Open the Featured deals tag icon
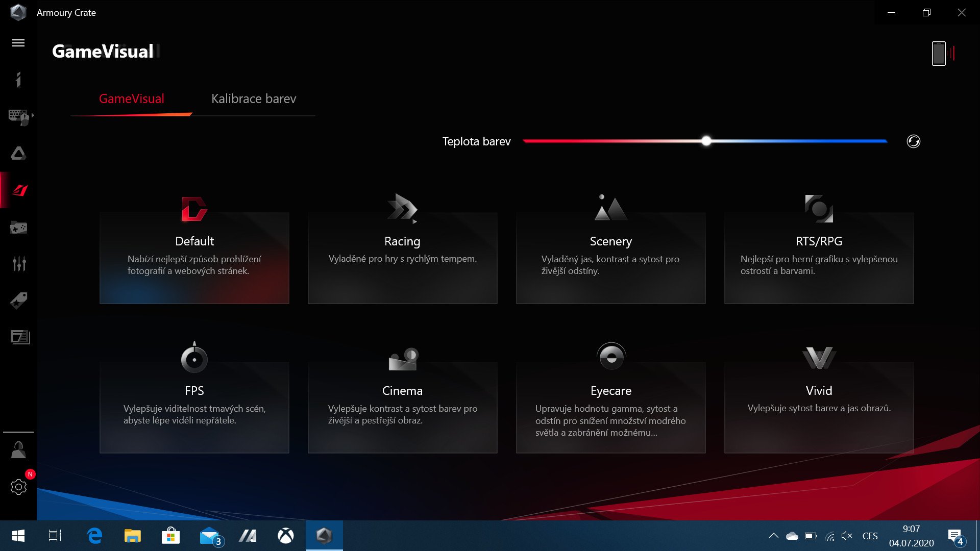The image size is (980, 551). point(19,300)
